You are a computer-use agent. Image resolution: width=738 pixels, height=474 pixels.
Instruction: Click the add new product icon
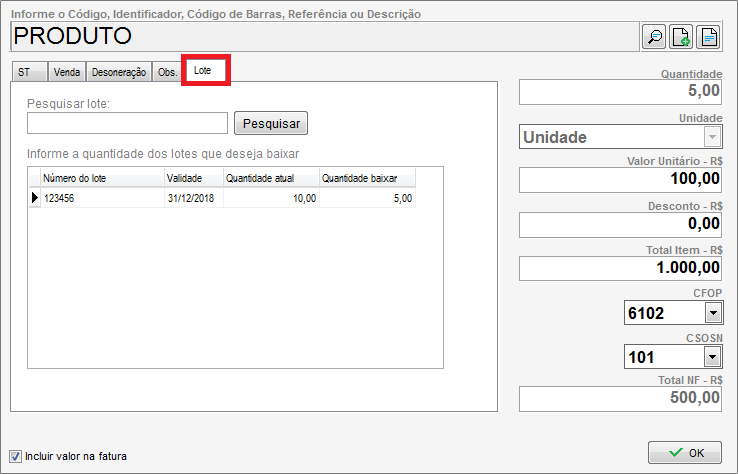coord(681,37)
